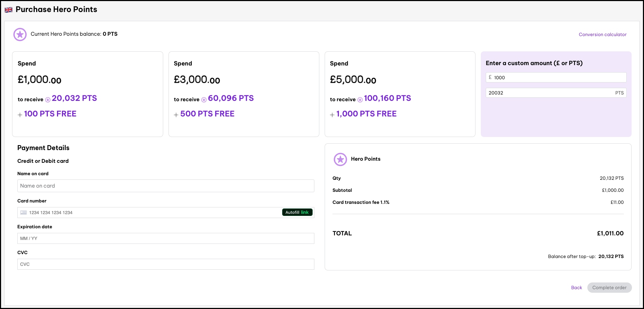Screen dimensions: 644x309
Task: Click the small star next to 100,160 PTS
Action: pyautogui.click(x=360, y=100)
